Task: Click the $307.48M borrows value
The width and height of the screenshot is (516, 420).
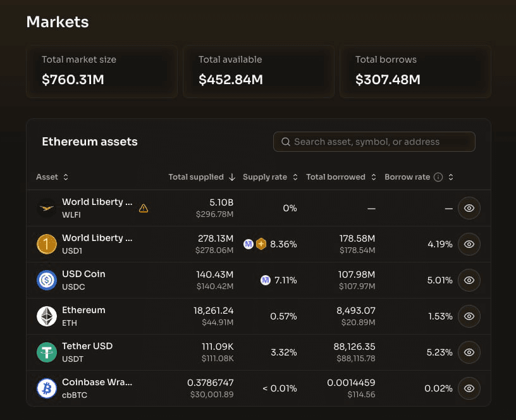Action: tap(388, 80)
